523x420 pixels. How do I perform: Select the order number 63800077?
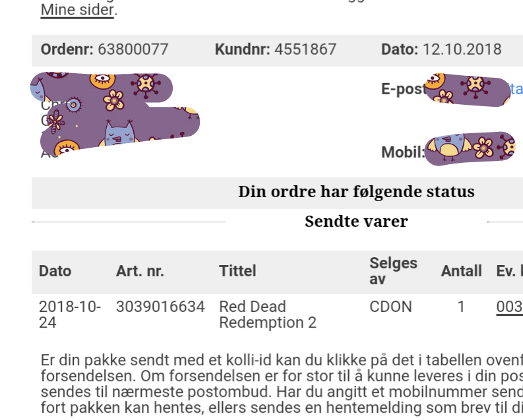coord(133,49)
